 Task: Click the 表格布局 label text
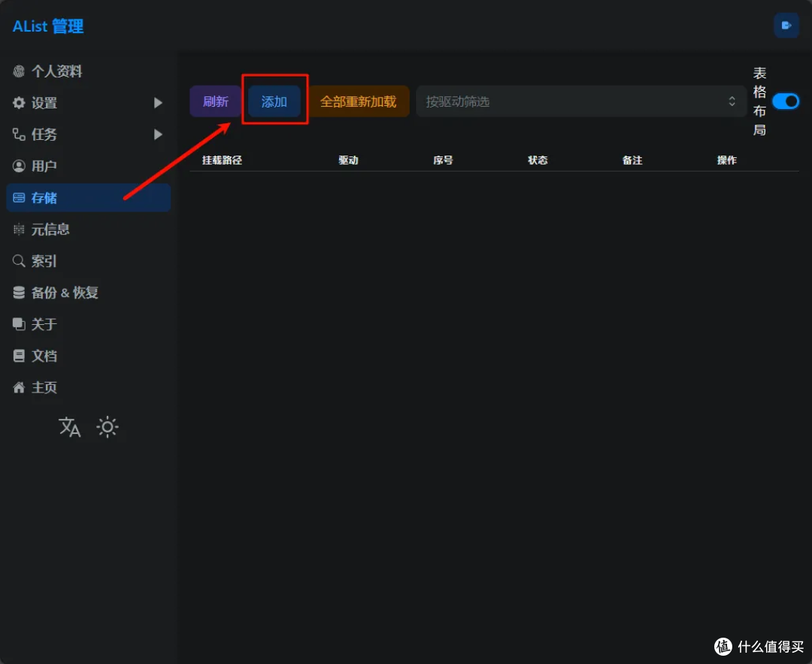[x=759, y=102]
